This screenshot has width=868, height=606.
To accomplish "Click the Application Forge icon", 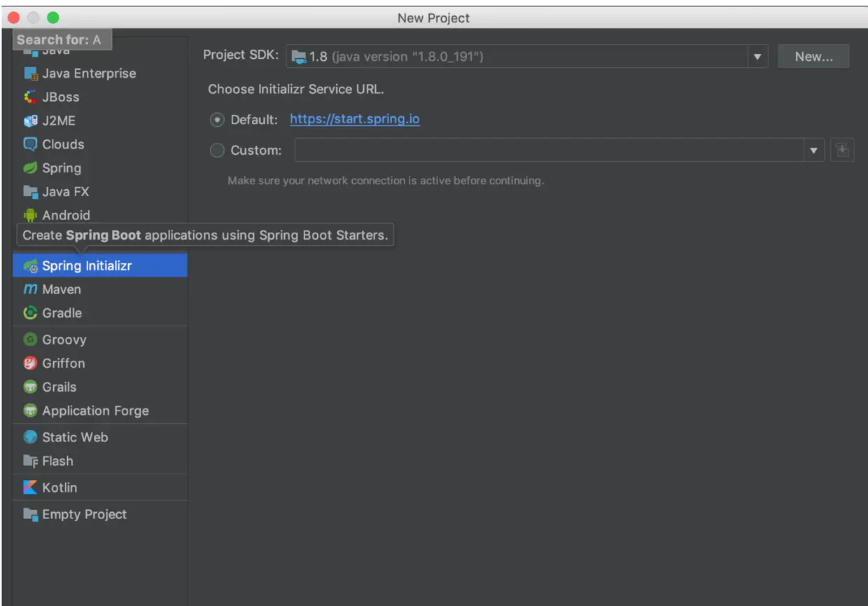I will click(30, 411).
